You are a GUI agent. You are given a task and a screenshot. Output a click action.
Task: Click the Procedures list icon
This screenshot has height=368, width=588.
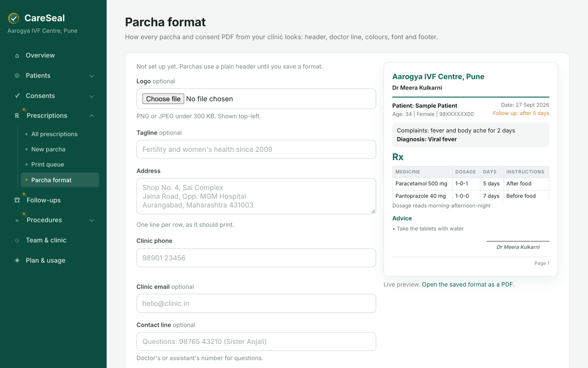(x=17, y=220)
